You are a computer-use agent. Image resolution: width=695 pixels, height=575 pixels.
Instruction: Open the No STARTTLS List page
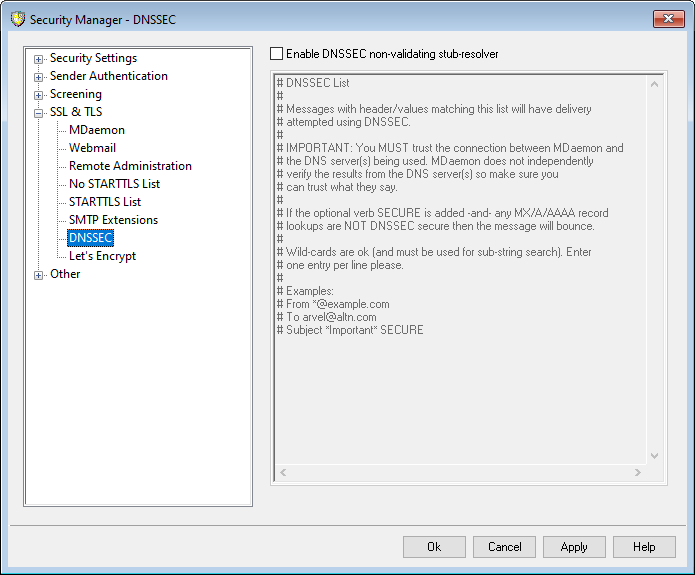(x=114, y=184)
